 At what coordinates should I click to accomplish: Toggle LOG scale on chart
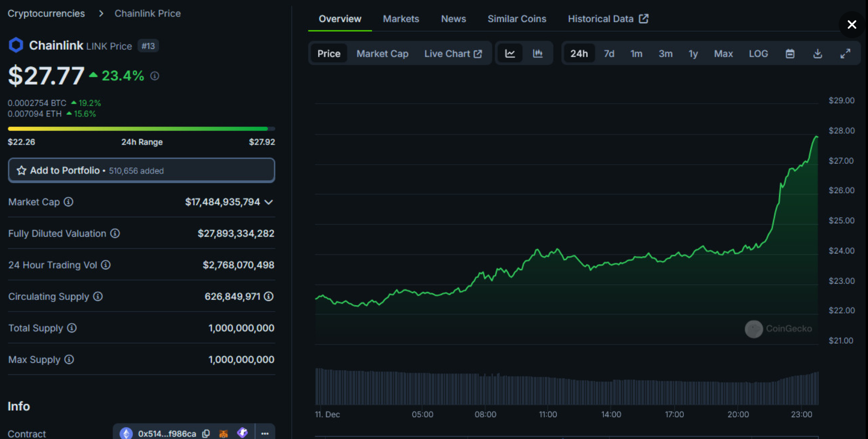(x=758, y=53)
